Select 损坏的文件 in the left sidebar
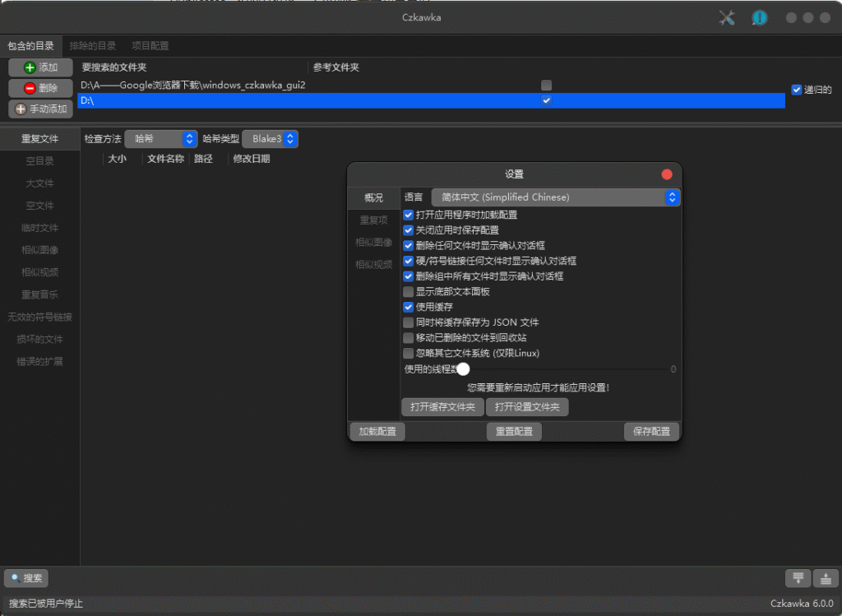Viewport: 842px width, 616px height. click(39, 340)
